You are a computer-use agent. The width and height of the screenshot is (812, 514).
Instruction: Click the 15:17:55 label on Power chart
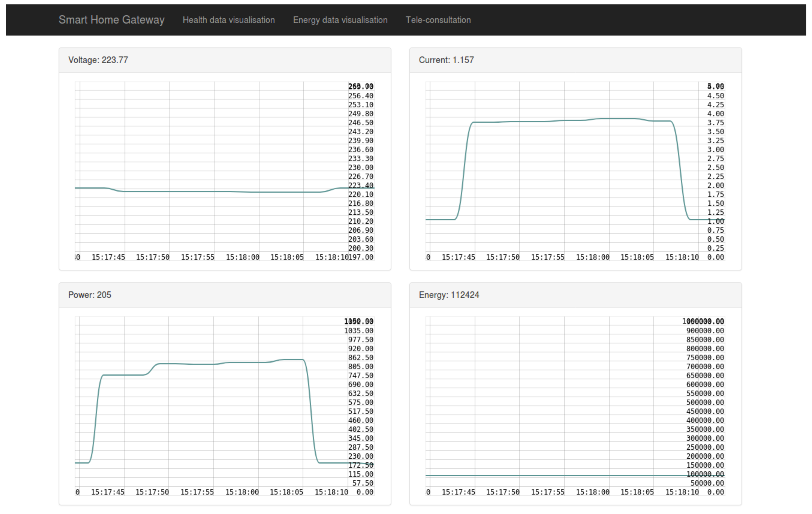[197, 492]
